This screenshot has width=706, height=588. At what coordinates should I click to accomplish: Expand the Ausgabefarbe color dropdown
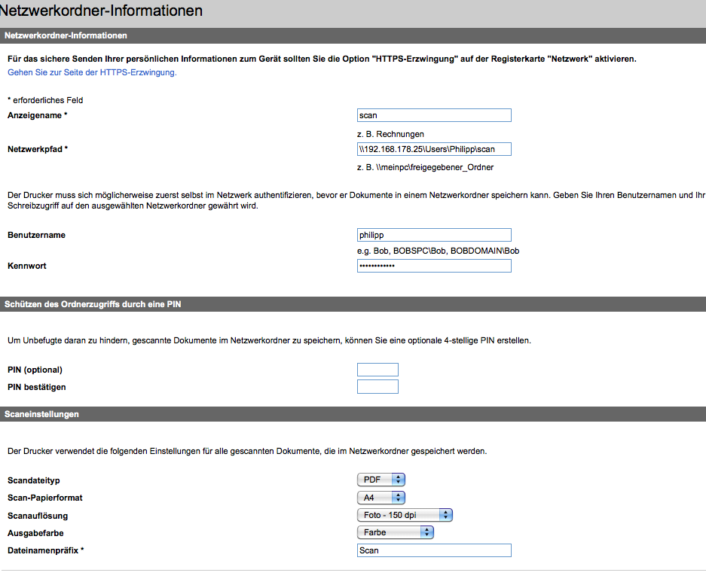pos(396,532)
